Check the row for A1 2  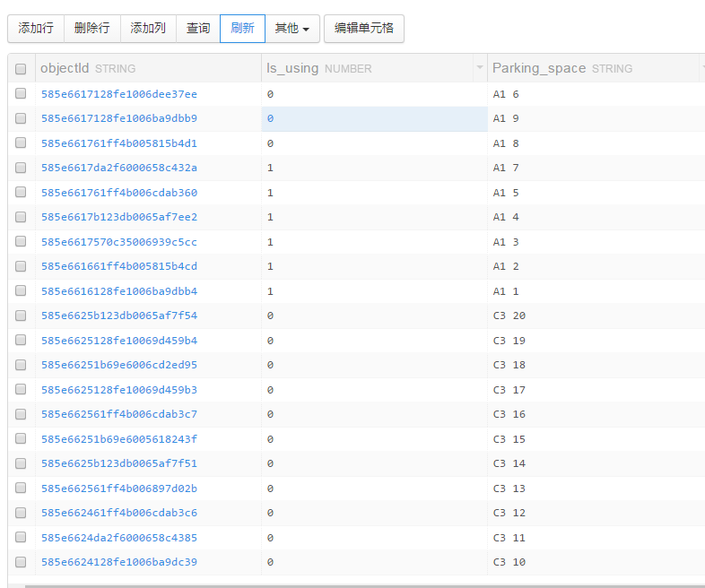coord(21,266)
